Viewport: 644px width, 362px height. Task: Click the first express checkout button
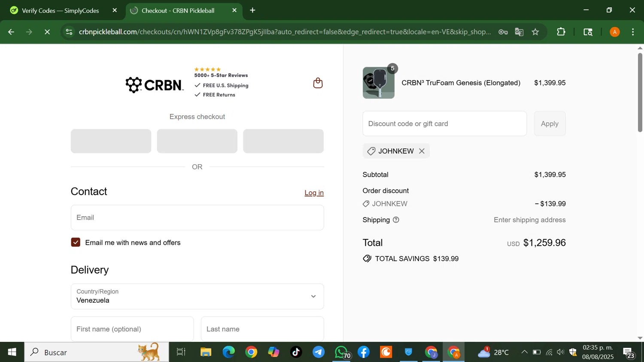[x=111, y=141]
